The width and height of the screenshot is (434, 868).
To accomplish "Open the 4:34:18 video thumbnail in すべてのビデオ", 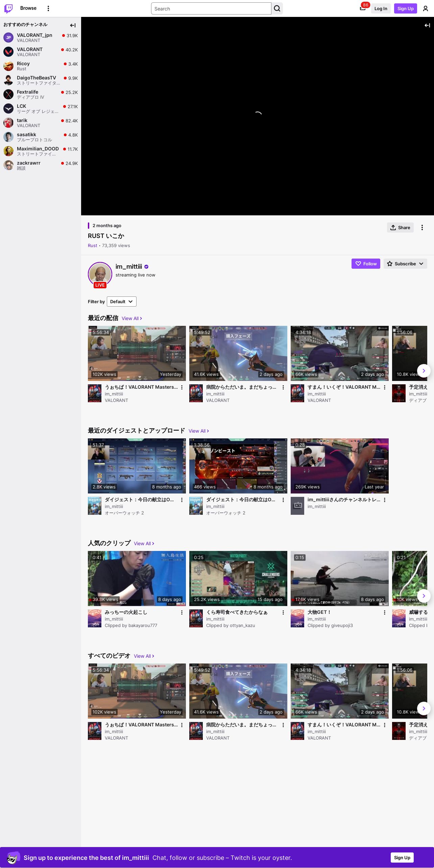I will click(x=340, y=691).
